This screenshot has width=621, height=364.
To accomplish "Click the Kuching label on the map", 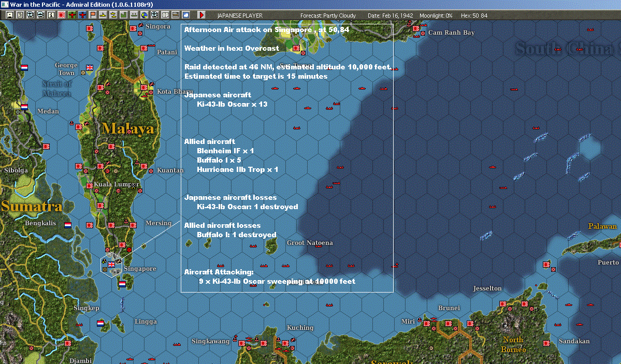I will tap(300, 328).
